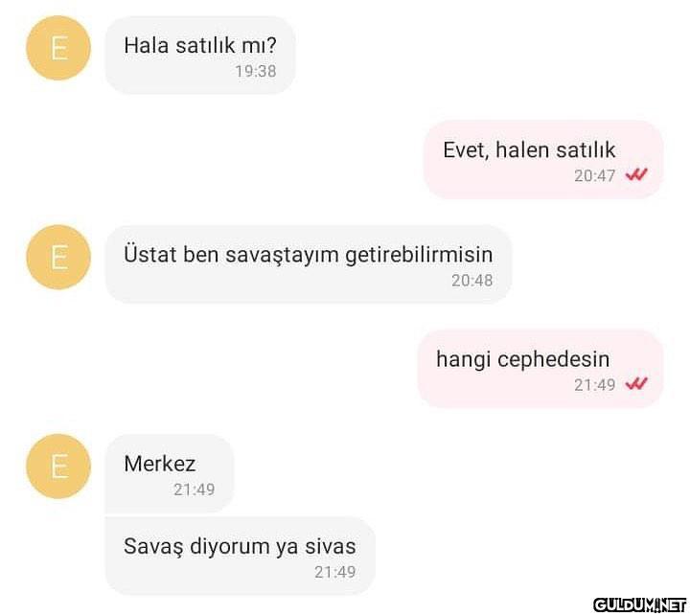Click the GULDUM.NET watermark logo

pos(639,605)
